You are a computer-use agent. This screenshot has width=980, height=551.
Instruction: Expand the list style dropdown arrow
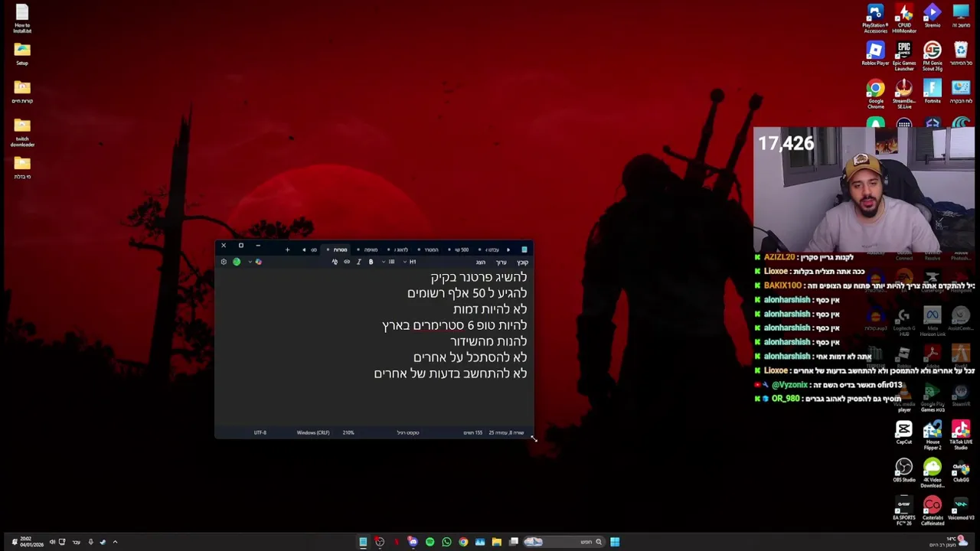click(384, 262)
